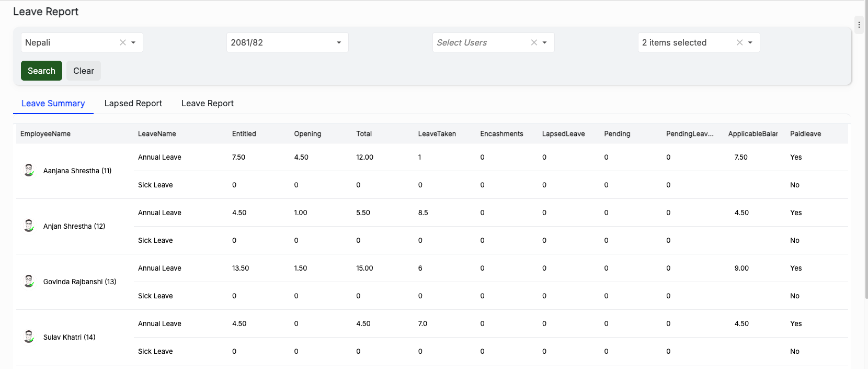Open the 2081/82 fiscal year dropdown

point(287,42)
